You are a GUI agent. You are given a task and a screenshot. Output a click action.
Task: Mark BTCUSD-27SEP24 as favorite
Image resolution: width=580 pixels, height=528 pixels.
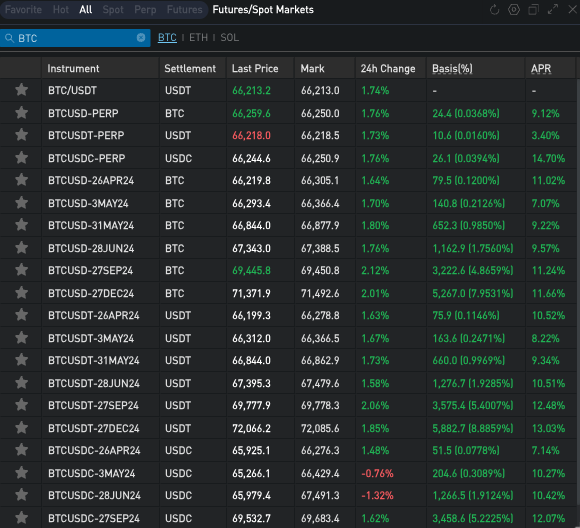click(21, 270)
